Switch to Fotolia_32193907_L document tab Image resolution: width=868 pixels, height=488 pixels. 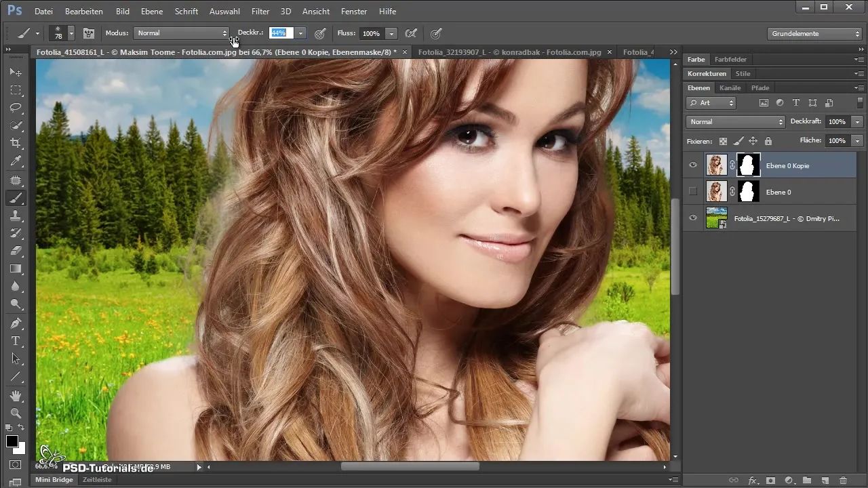(x=510, y=52)
